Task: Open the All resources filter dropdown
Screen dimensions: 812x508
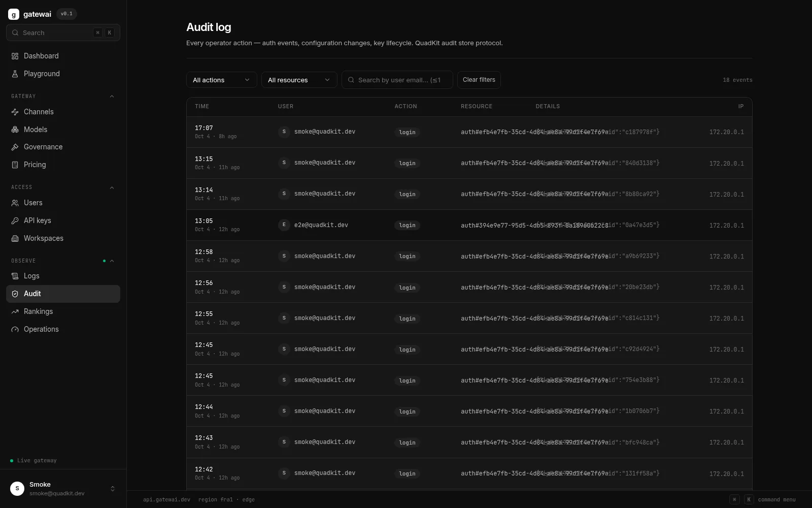Action: 299,80
